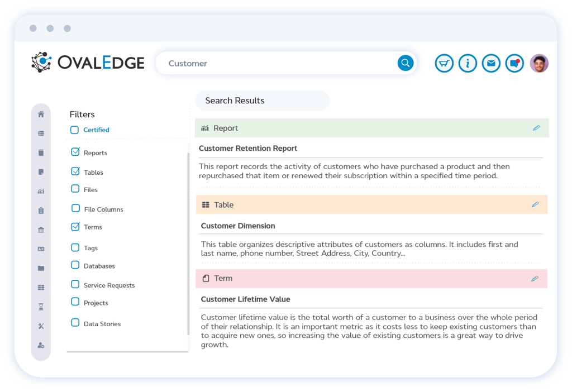Collapse the Table results section
572x392 pixels.
pos(223,204)
